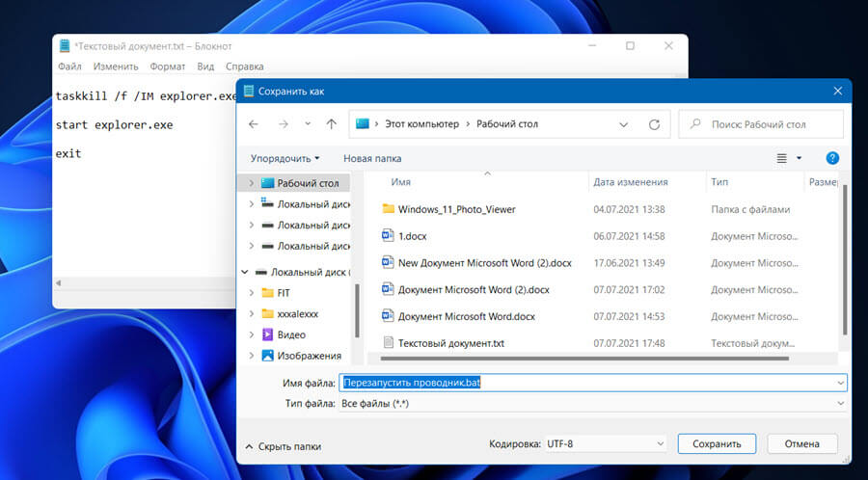Viewport: 868px width, 480px height.
Task: Sort files by Дата изменения column
Action: pyautogui.click(x=631, y=182)
